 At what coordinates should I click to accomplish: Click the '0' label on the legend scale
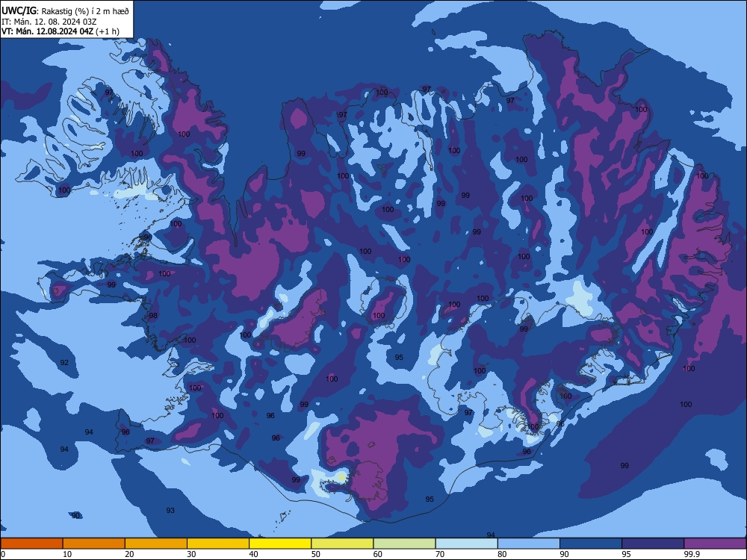2,554
